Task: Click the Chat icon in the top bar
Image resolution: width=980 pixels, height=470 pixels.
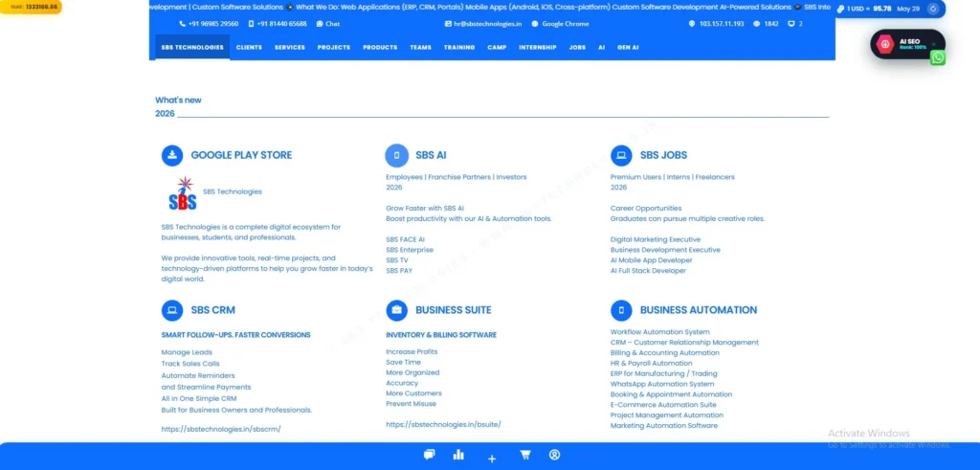Action: (320, 24)
